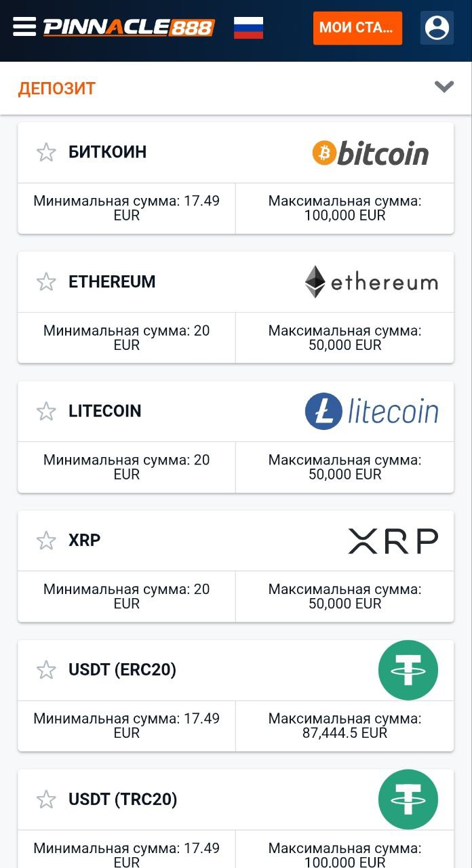This screenshot has height=868, width=472.
Task: Open XRP minimum amount 20 EUR cell
Action: [x=127, y=597]
